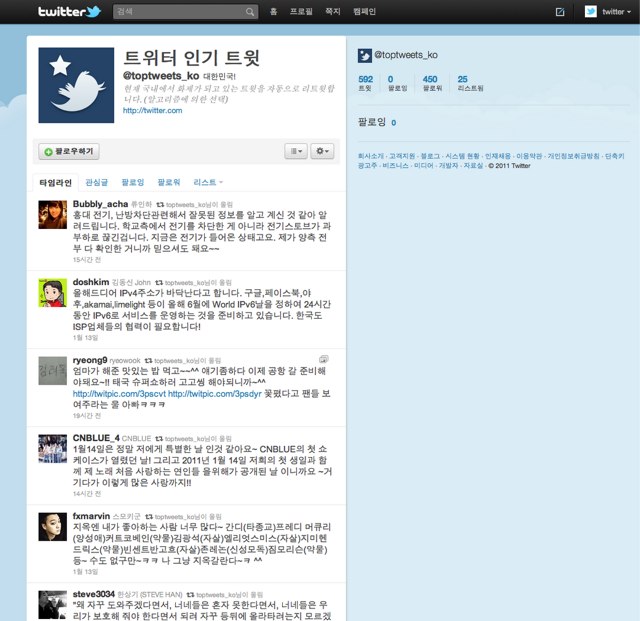The height and width of the screenshot is (621, 640).
Task: Open the gear settings dropdown
Action: point(322,151)
